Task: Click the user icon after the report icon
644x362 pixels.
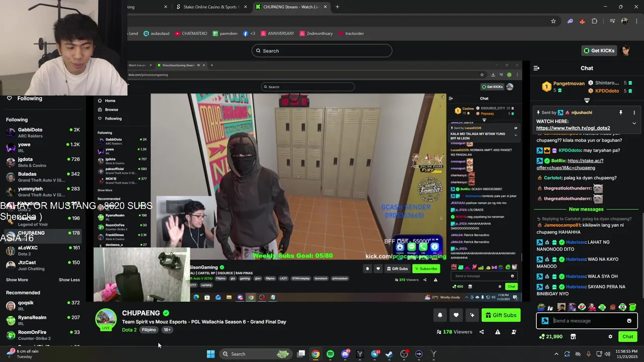Action: 514,332
